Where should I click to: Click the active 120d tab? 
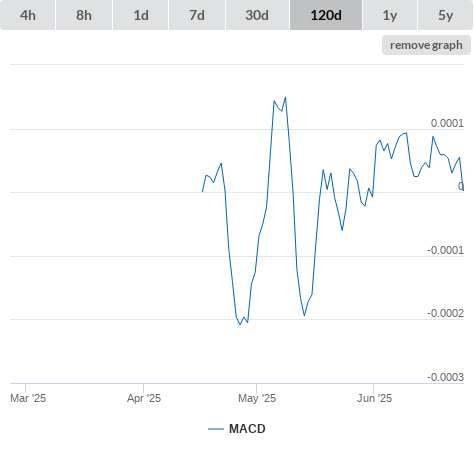coord(326,15)
